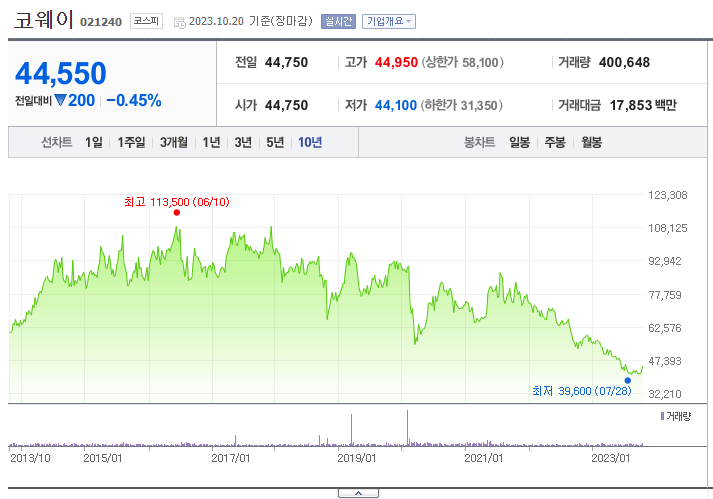Toggle the 실시간 real-time button
Viewport: 713px width, 499px height.
pos(338,21)
